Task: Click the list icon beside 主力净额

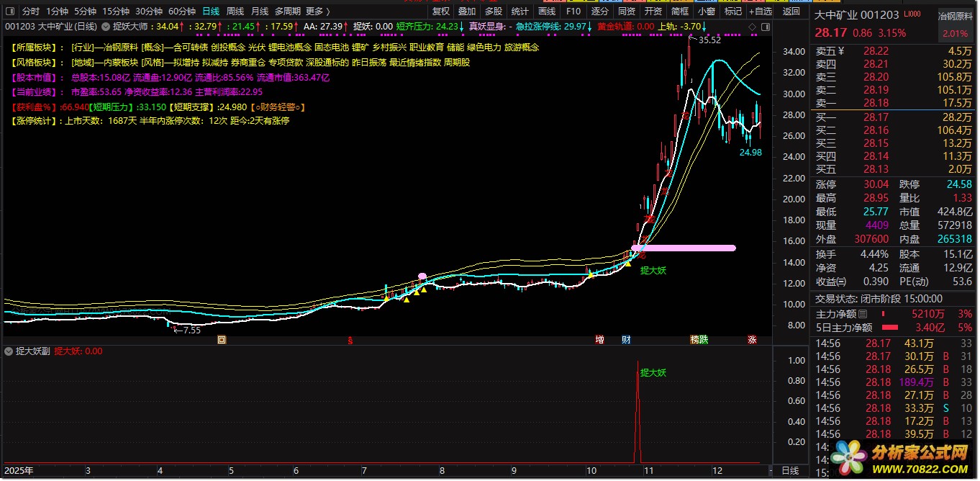Action: [x=863, y=314]
